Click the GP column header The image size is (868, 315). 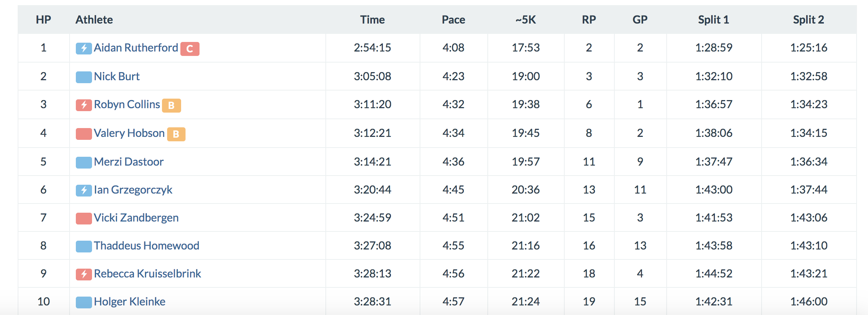tap(640, 20)
